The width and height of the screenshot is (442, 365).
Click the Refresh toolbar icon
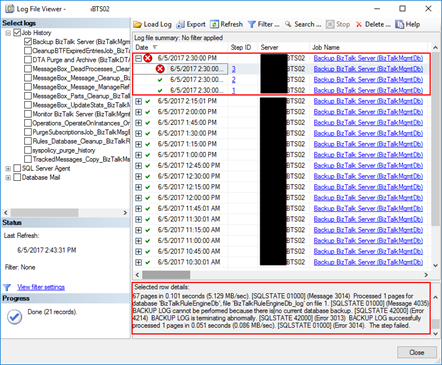[215, 24]
